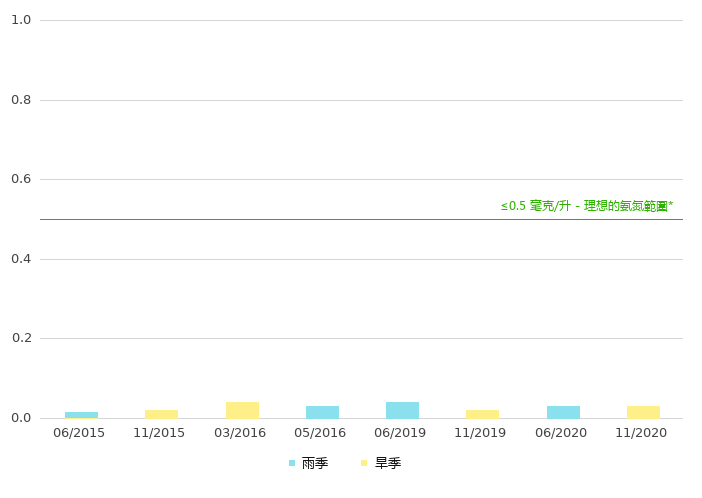702x498 pixels.
Task: Select the yellow 11/2020 bar
Action: (x=643, y=412)
